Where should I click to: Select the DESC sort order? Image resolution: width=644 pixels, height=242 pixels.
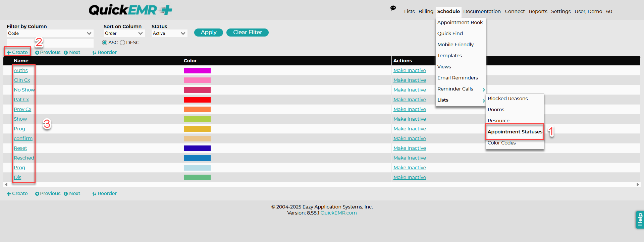point(122,43)
